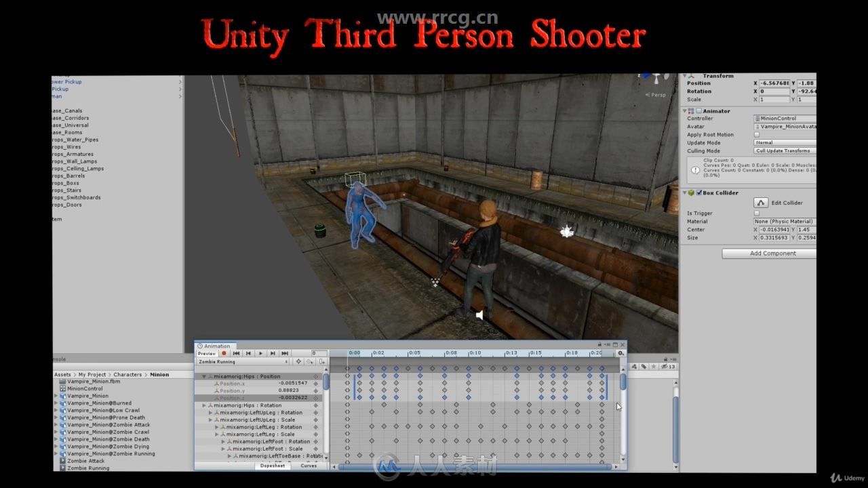The width and height of the screenshot is (868, 488).
Task: Expand mixamorig:Hips : Rotation property
Action: 204,405
